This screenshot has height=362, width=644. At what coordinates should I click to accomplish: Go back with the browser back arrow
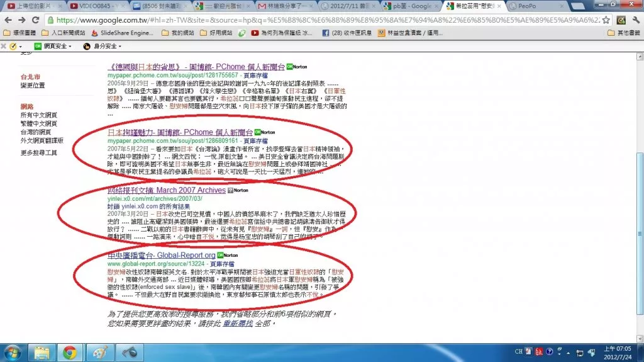pos(8,20)
